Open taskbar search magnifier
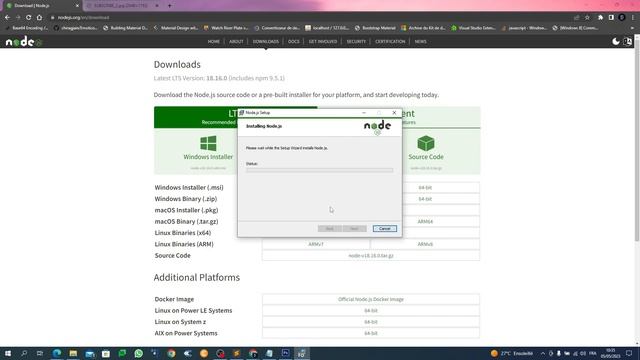 (x=24, y=353)
